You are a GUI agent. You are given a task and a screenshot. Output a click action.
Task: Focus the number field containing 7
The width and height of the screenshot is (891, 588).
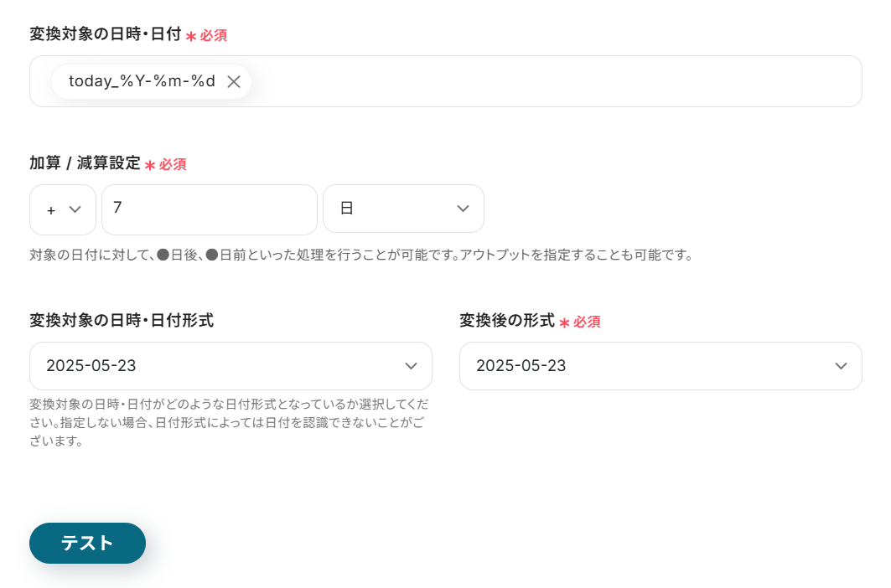210,209
